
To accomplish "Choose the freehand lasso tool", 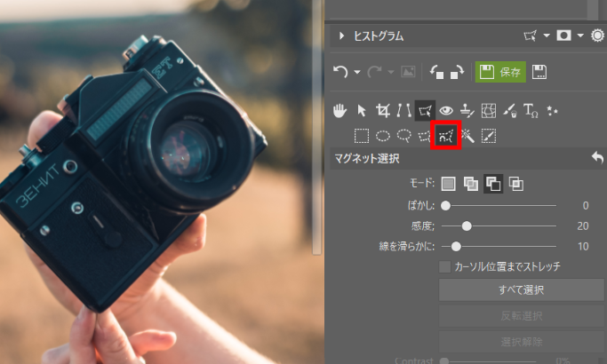I will click(404, 136).
